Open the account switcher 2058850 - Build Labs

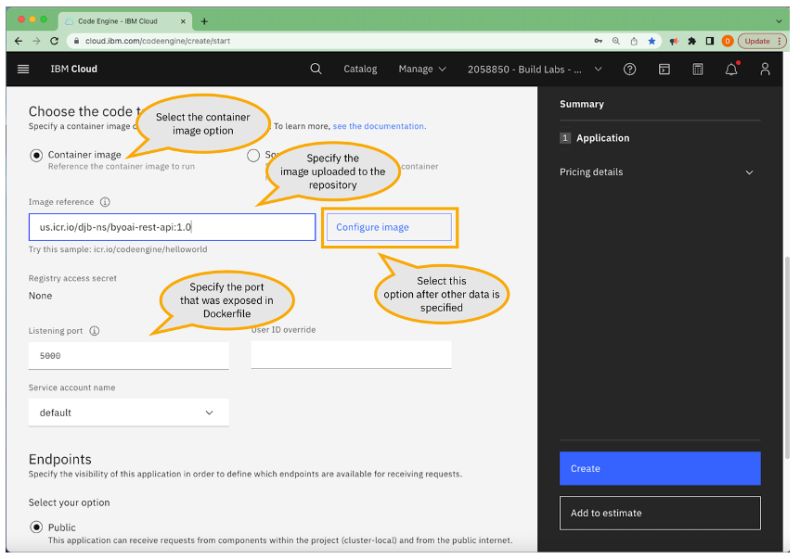pyautogui.click(x=535, y=69)
